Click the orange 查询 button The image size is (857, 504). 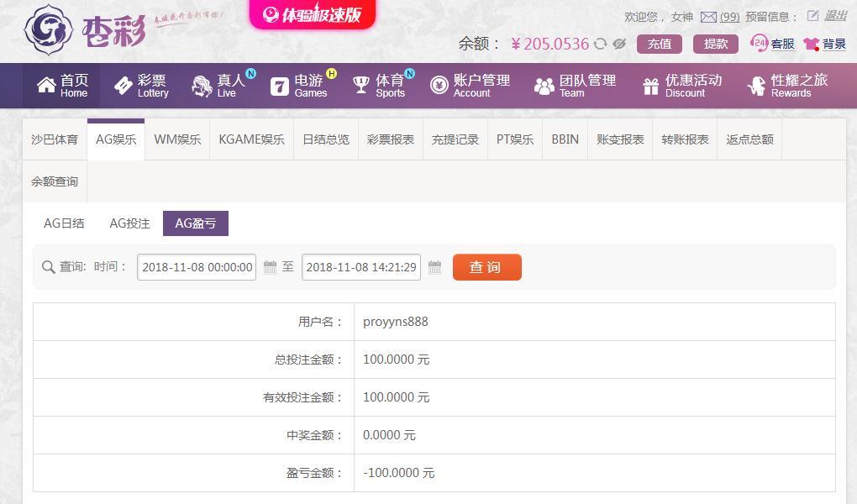tap(487, 267)
